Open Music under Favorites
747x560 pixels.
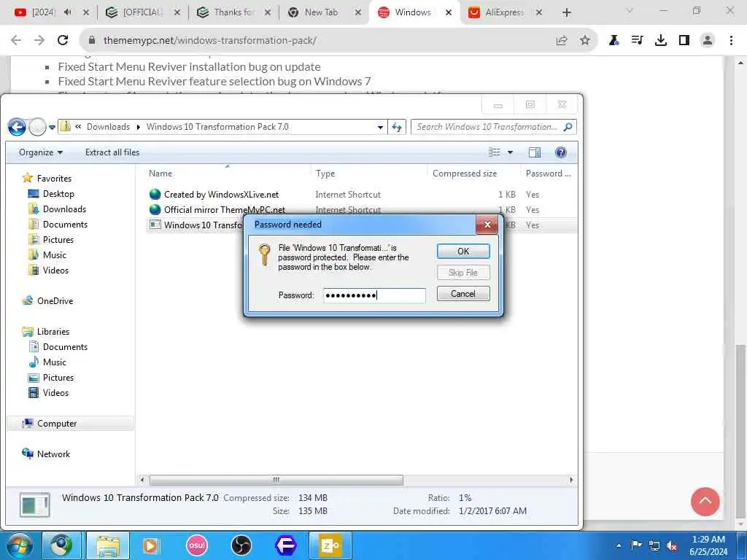(x=54, y=254)
